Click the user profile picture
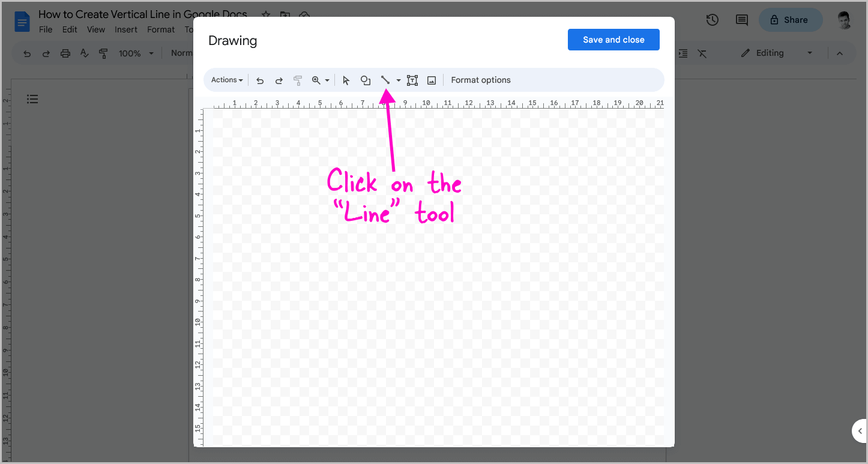Viewport: 868px width, 464px height. (x=844, y=20)
